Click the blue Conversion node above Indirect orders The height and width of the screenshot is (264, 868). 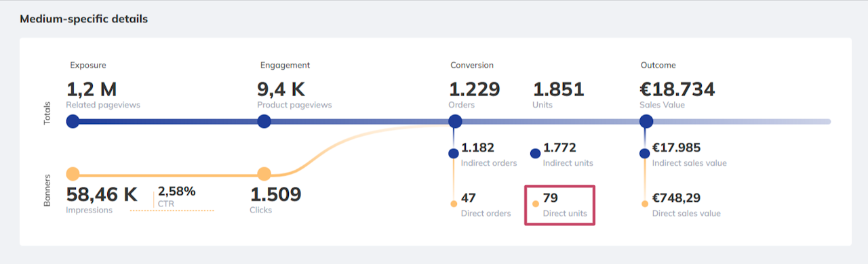[x=456, y=121]
